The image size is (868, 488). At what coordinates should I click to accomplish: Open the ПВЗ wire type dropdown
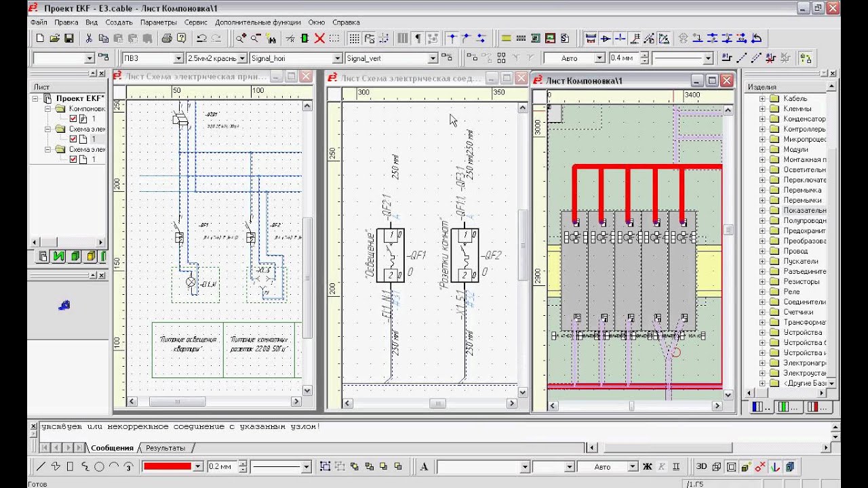point(178,58)
